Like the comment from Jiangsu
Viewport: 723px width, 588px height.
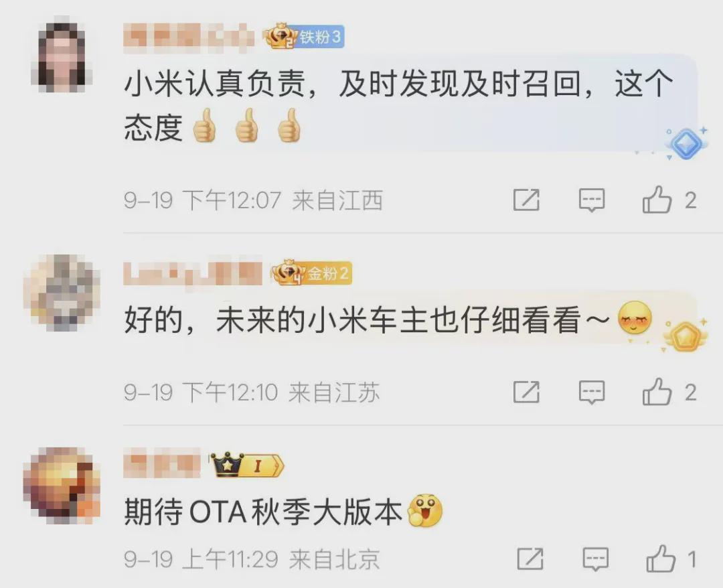(657, 392)
